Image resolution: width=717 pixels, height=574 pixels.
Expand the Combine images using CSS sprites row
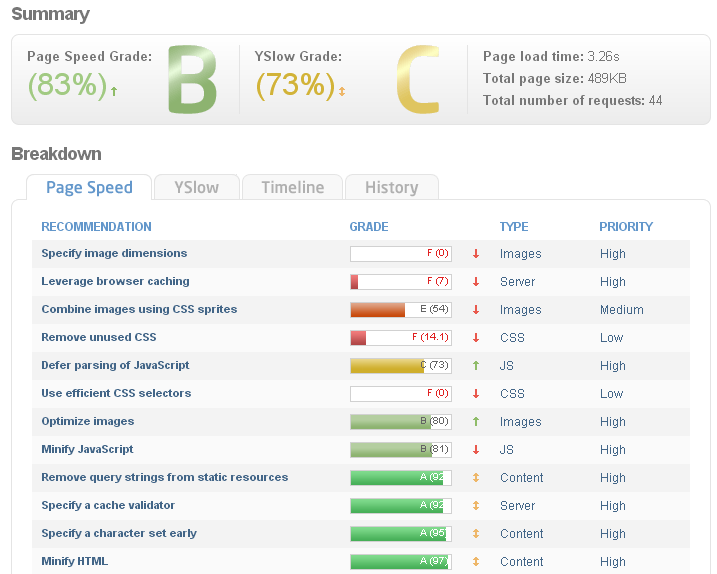coord(139,310)
